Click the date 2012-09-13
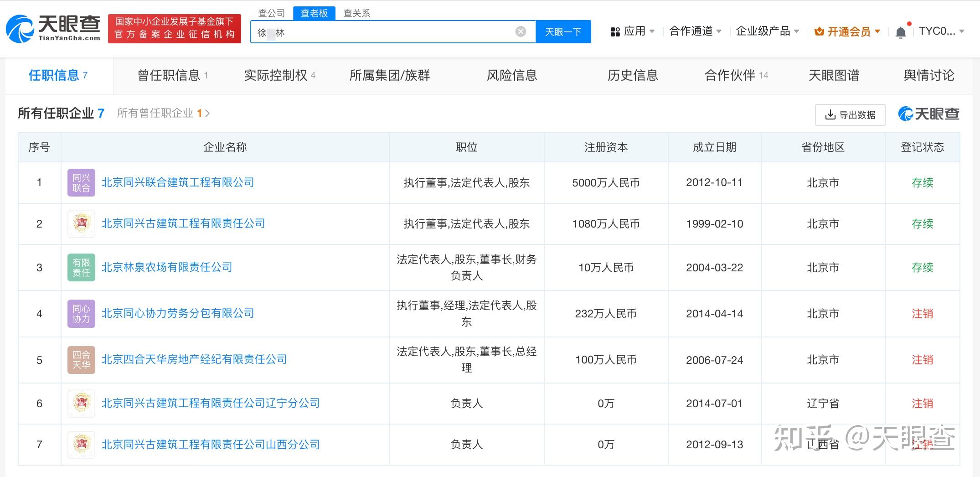The width and height of the screenshot is (980, 477). click(x=714, y=445)
